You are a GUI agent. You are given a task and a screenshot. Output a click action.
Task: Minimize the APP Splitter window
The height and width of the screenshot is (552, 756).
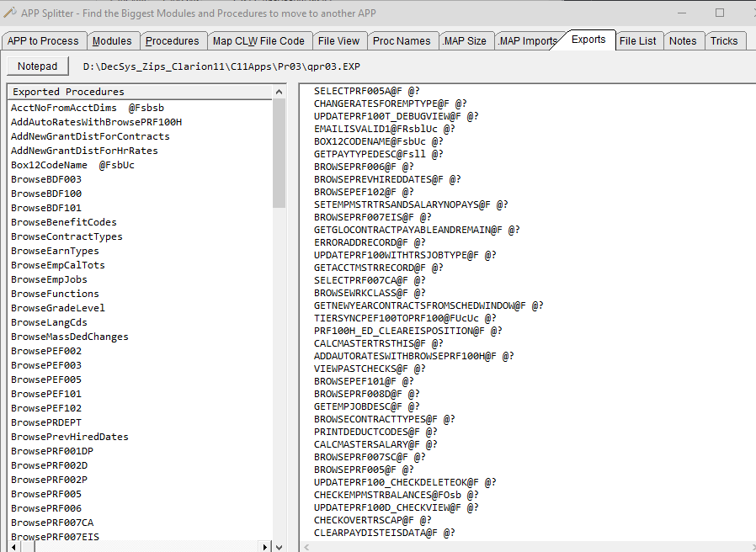pyautogui.click(x=682, y=13)
